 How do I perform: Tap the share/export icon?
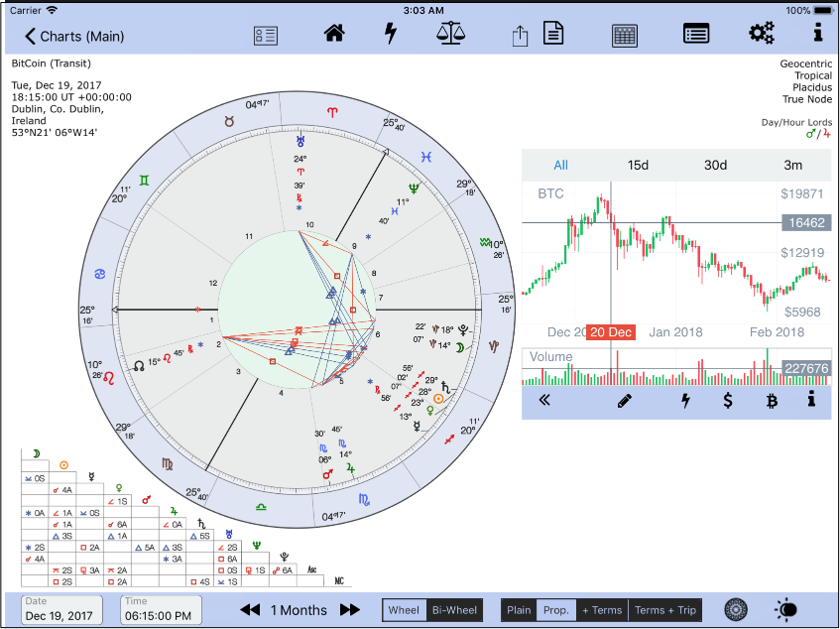tap(520, 36)
